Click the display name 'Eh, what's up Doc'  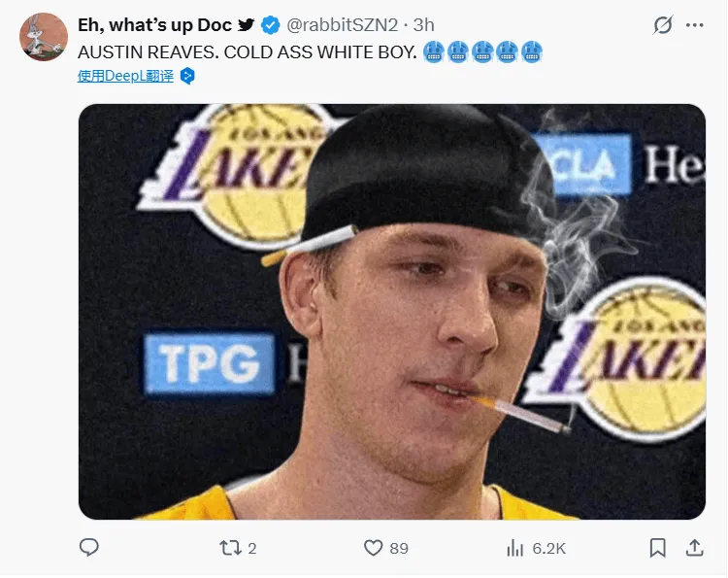tap(155, 25)
